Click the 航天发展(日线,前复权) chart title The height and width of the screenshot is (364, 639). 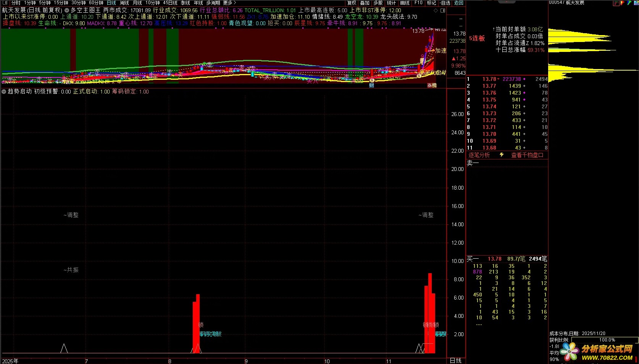(x=32, y=10)
